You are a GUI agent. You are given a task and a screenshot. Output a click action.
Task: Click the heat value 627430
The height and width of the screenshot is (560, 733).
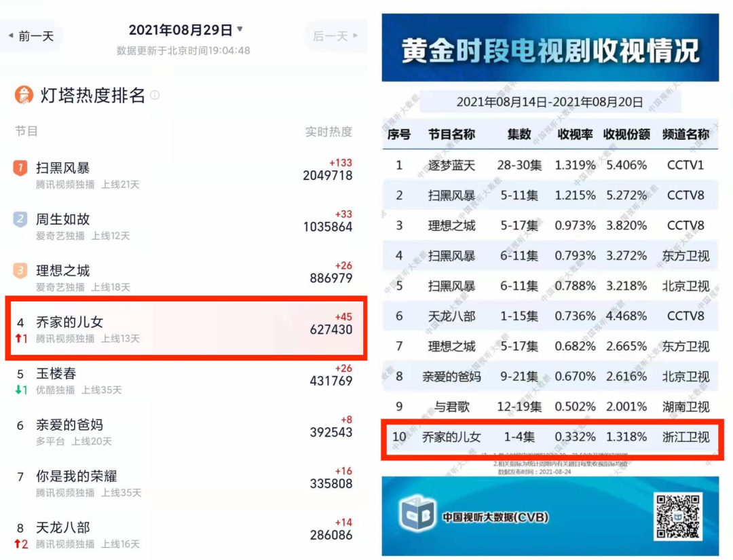[x=331, y=330]
